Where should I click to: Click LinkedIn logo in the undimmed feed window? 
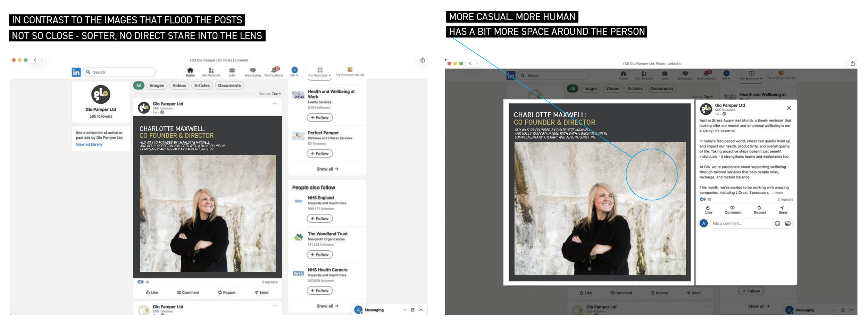[x=76, y=72]
